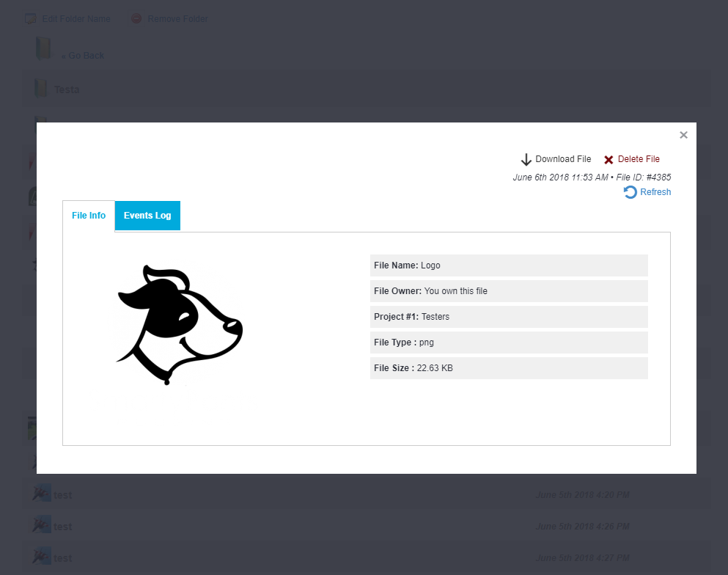728x575 pixels.
Task: Click the Delete File link
Action: tap(639, 159)
